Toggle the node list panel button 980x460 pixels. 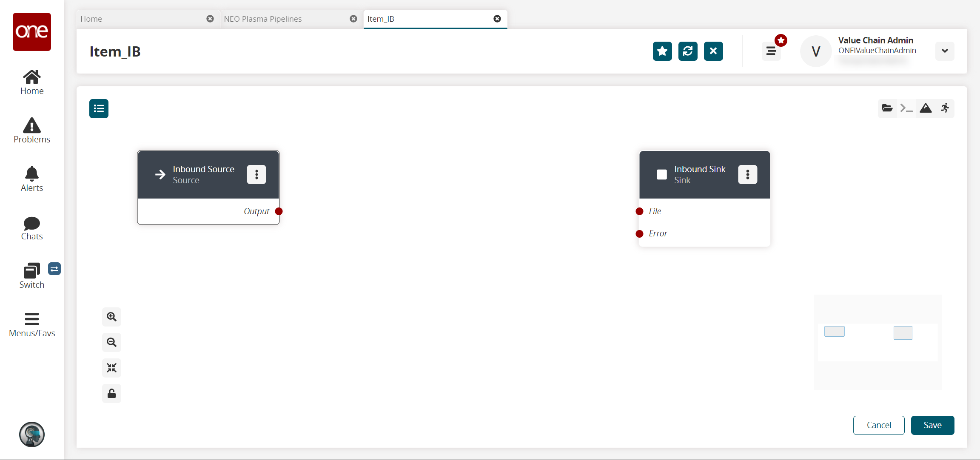click(99, 108)
